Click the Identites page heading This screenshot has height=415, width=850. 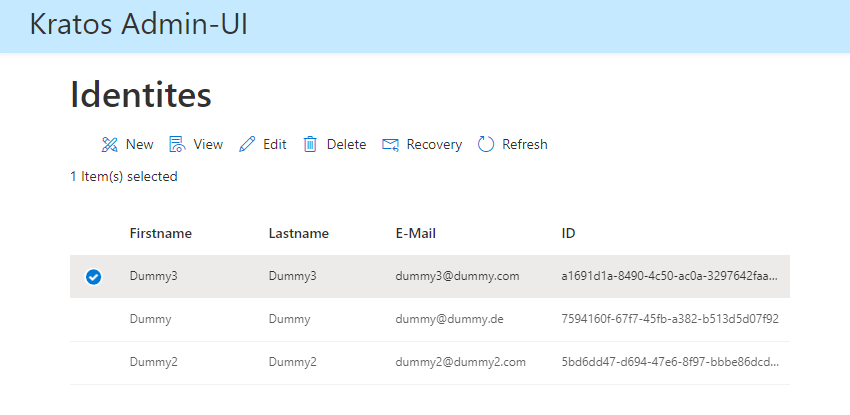pos(141,94)
